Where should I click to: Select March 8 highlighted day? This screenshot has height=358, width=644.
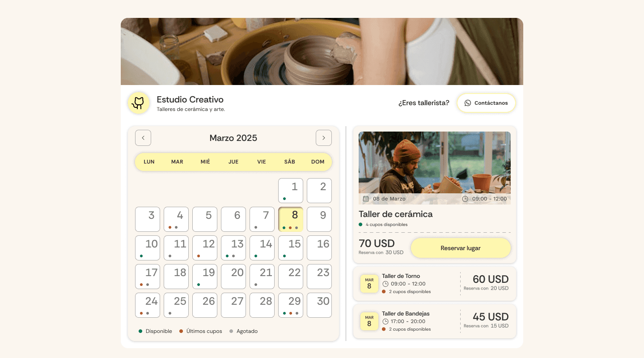point(291,219)
